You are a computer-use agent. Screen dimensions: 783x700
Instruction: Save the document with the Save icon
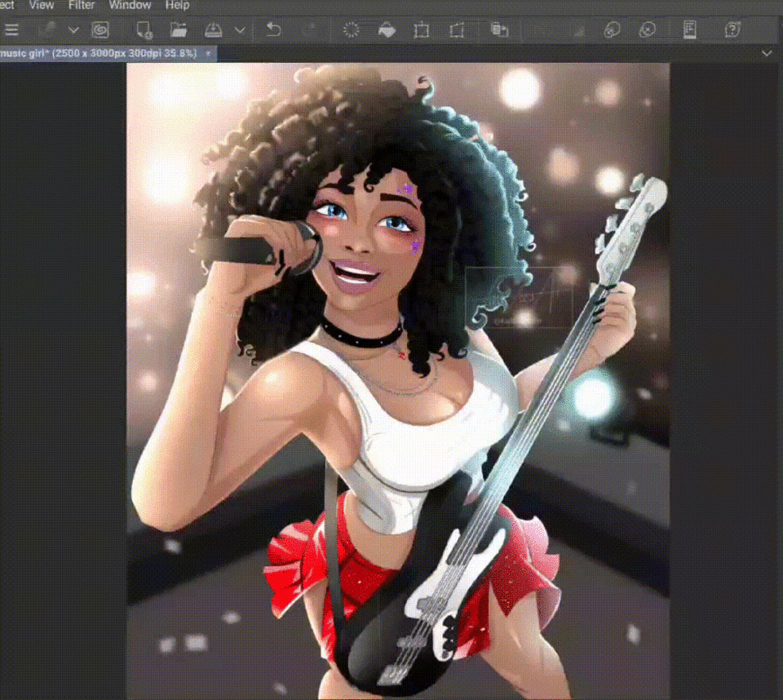pyautogui.click(x=214, y=30)
